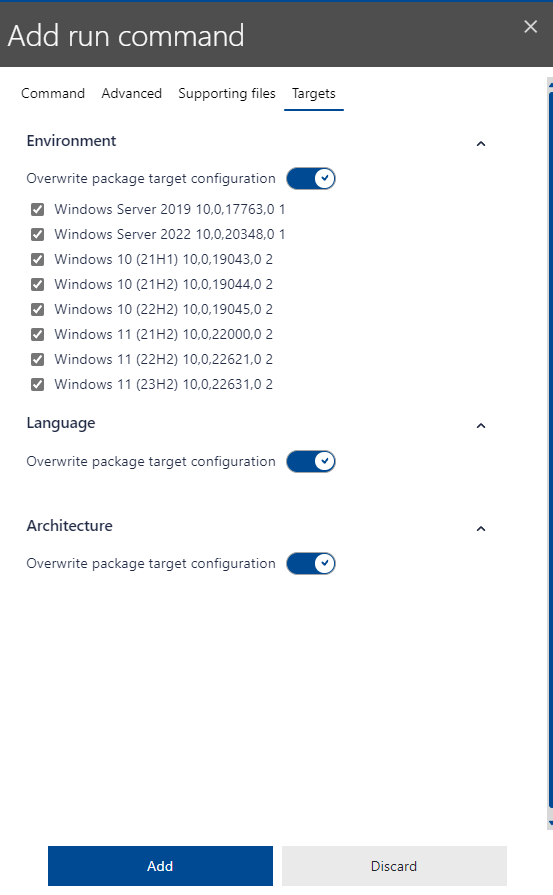553x895 pixels.
Task: Collapse the Architecture section chevron
Action: [x=481, y=529]
